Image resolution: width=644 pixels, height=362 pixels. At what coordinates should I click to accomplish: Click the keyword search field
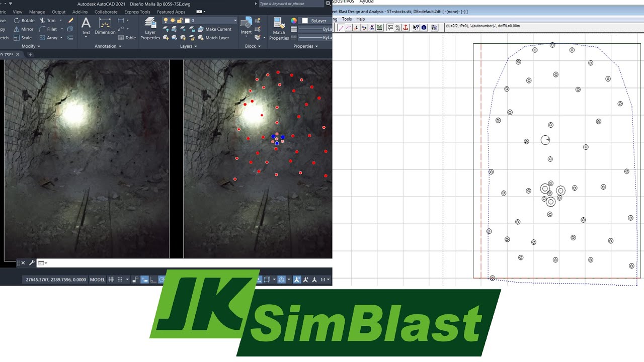pos(291,4)
